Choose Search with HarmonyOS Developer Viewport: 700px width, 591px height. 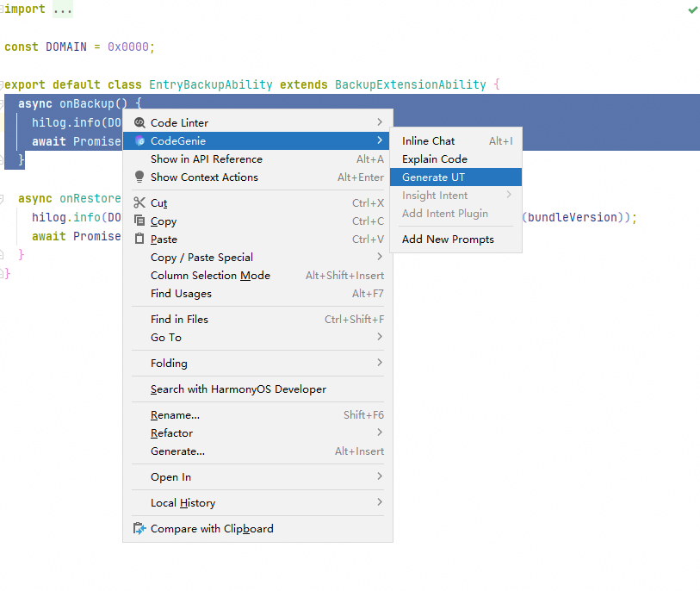point(238,389)
